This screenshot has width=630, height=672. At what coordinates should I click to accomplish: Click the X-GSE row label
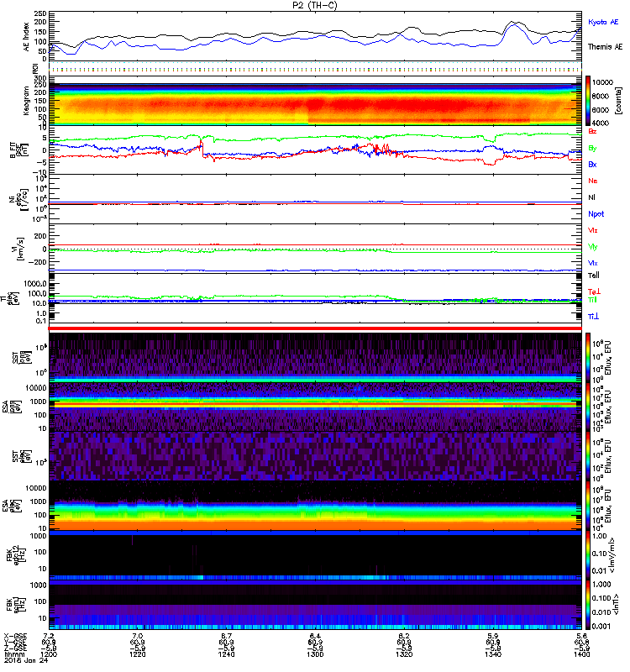coord(15,636)
